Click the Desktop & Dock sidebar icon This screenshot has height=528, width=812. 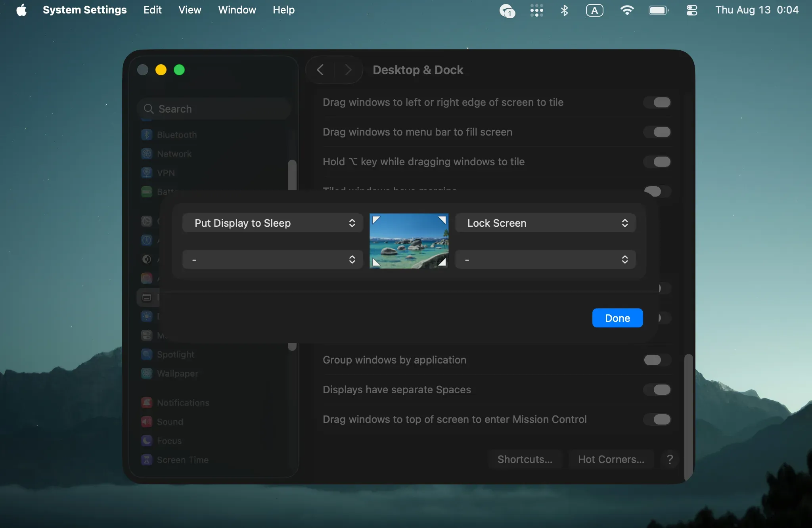pyautogui.click(x=147, y=297)
